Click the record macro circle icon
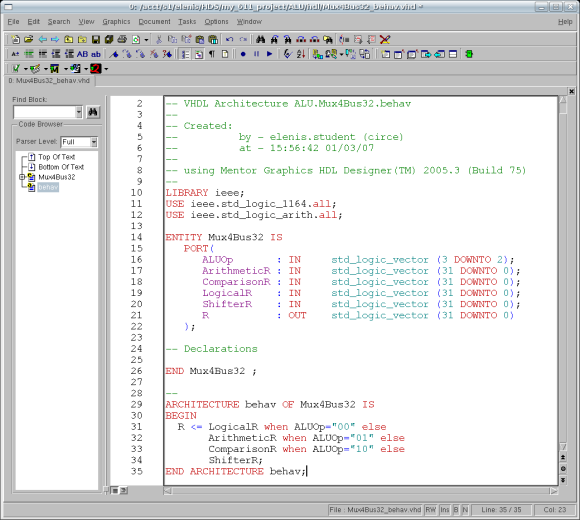The image size is (580, 520). pos(243,54)
